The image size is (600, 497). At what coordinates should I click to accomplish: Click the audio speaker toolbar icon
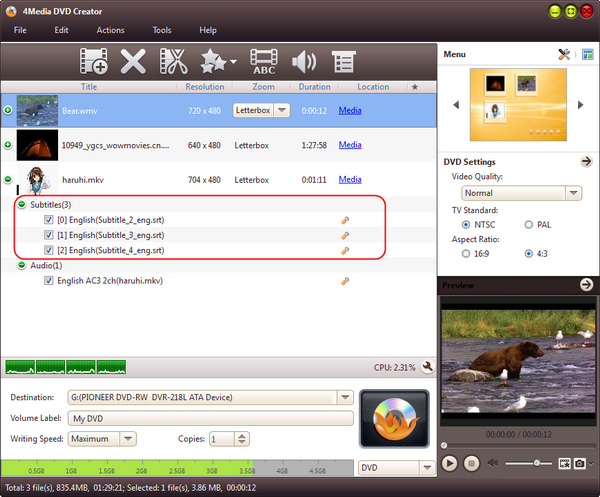click(x=303, y=63)
